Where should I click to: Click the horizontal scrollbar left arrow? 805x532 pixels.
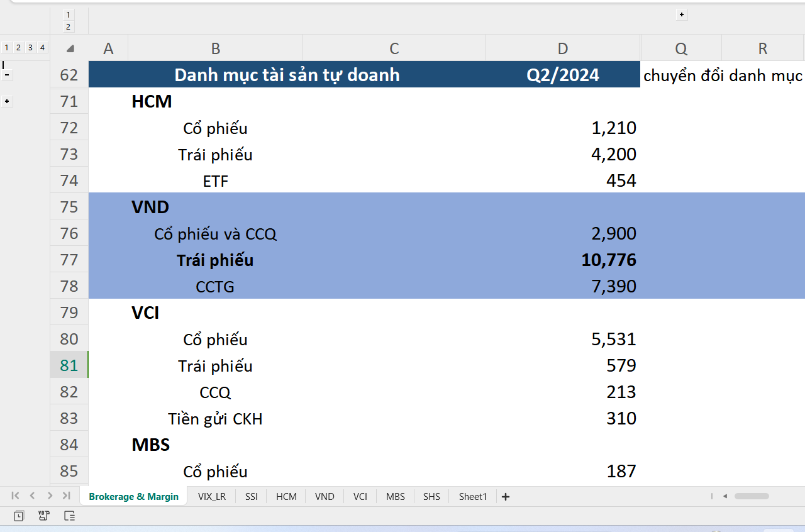(x=725, y=496)
